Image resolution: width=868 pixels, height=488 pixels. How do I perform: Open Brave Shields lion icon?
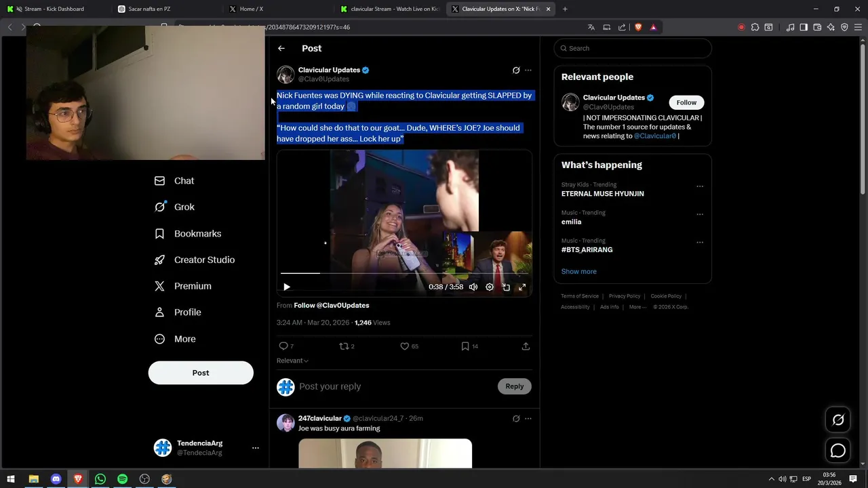[x=638, y=27]
